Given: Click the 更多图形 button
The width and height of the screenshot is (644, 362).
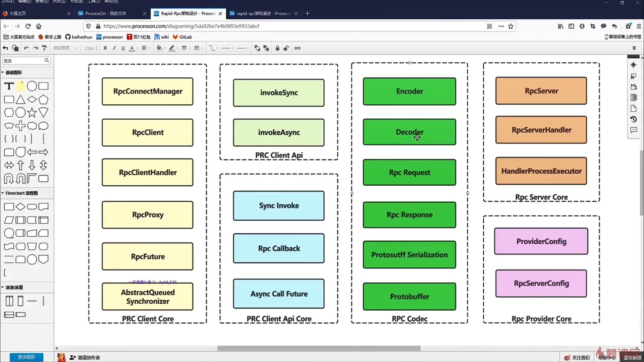Looking at the screenshot, I should 26,357.
